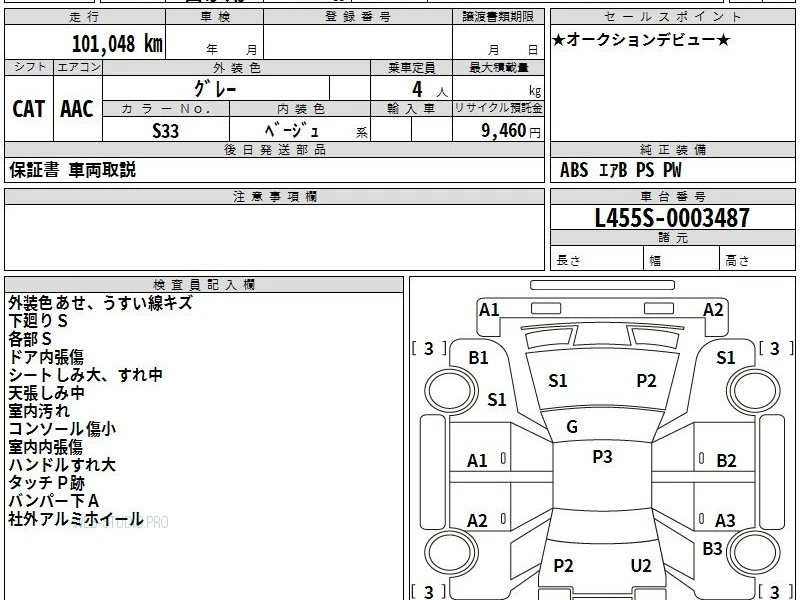The image size is (800, 600).
Task: Click the 保証書 車両取説 entry
Action: pyautogui.click(x=72, y=170)
